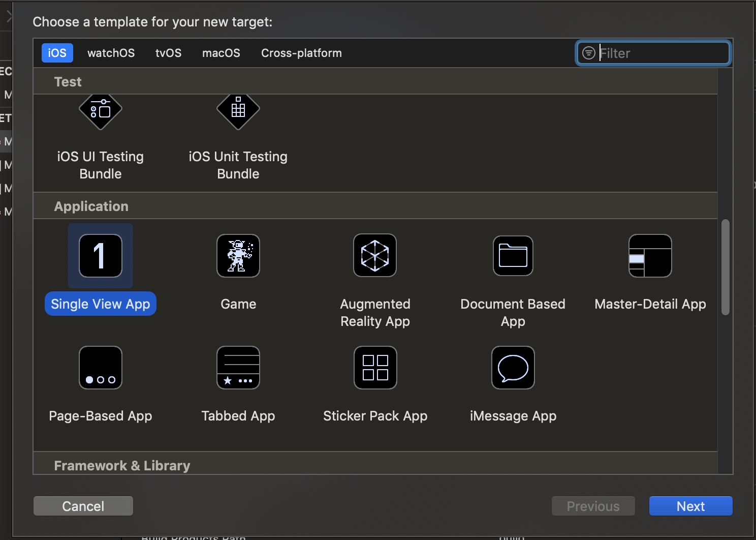
Task: Click the Augmented Reality App label
Action: pyautogui.click(x=375, y=312)
